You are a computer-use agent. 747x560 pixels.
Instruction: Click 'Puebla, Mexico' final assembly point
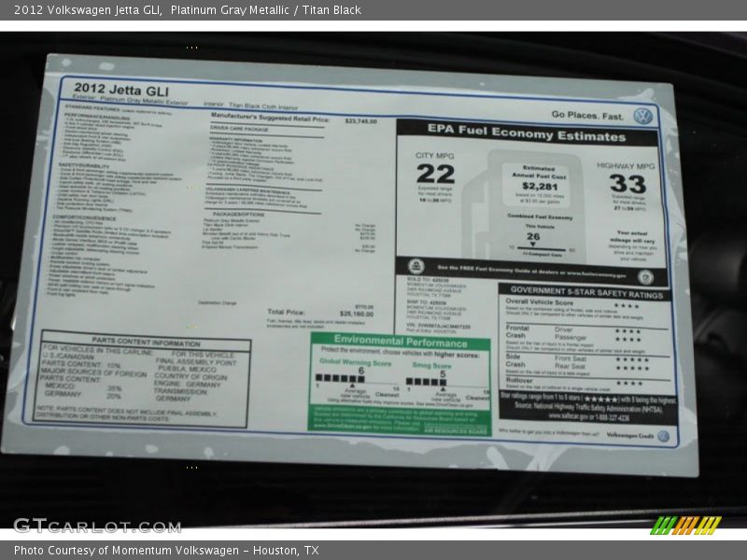click(188, 369)
